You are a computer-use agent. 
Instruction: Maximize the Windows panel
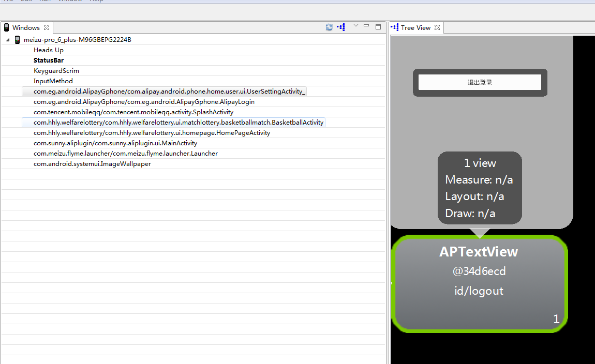[x=378, y=26]
